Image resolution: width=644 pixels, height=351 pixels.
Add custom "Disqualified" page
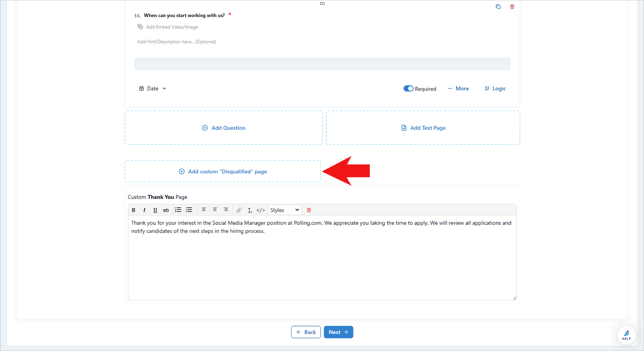click(223, 171)
